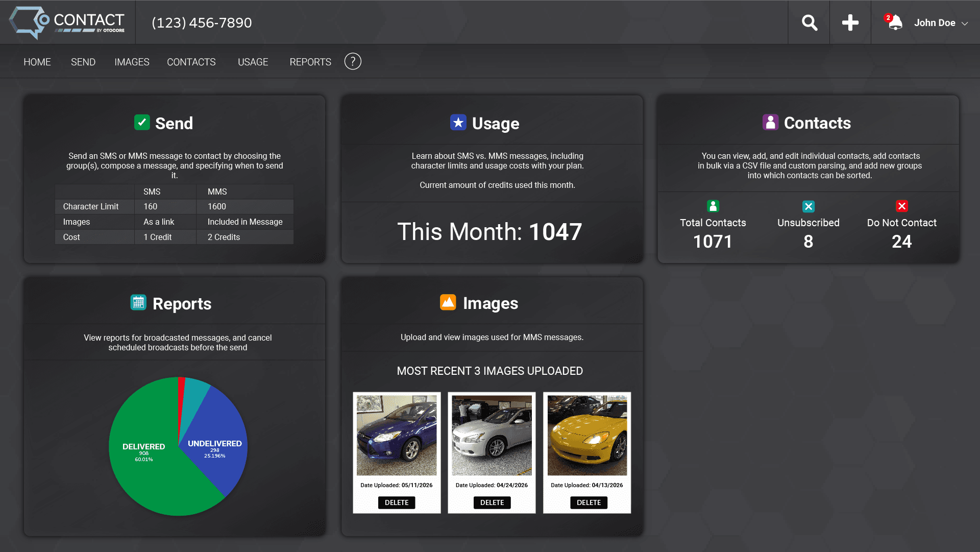Open the Images card heading
The width and height of the screenshot is (980, 552).
pos(491,303)
